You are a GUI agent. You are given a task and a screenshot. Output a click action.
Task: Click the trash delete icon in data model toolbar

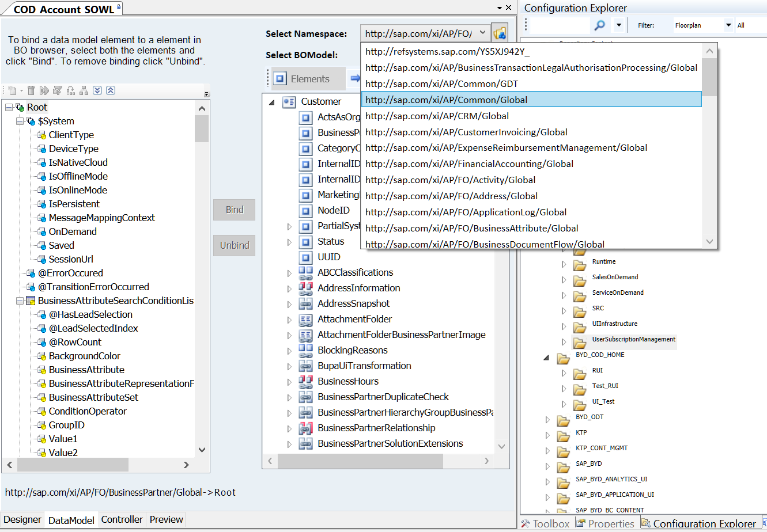point(31,90)
